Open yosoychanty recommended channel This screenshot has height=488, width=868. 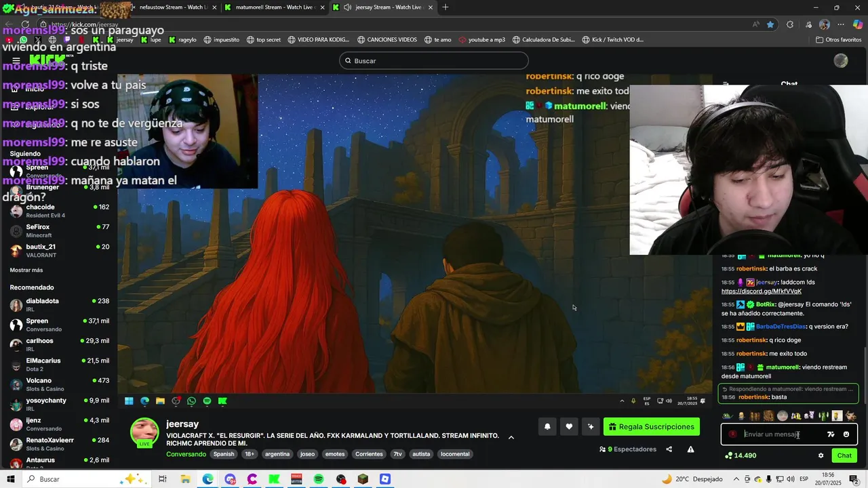(x=59, y=404)
